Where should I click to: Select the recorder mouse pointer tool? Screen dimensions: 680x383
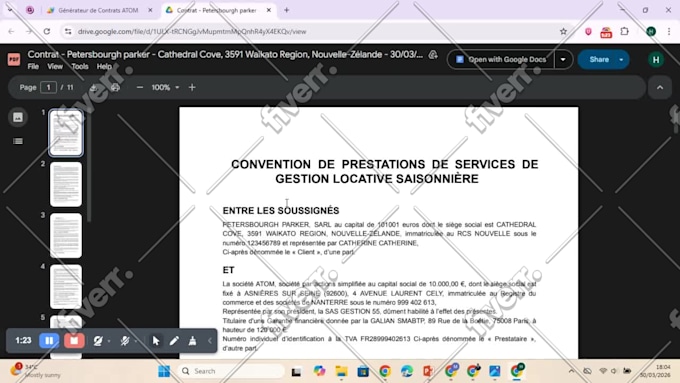pos(156,341)
